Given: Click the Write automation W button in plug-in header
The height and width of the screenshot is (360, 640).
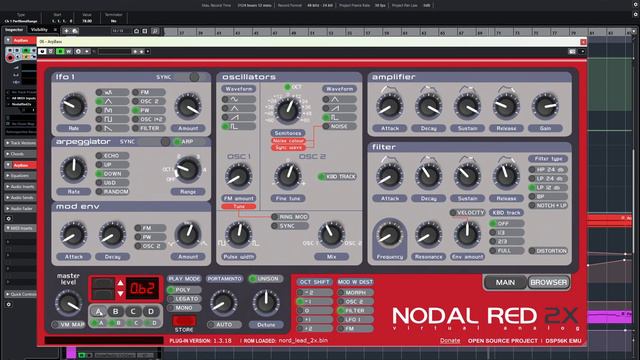Looking at the screenshot, I should point(69,51).
